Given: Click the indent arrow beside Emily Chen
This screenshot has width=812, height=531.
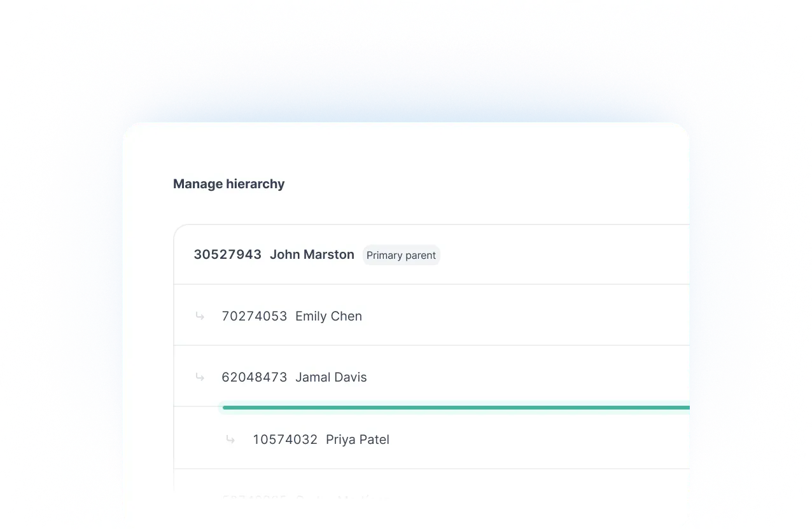Looking at the screenshot, I should [x=200, y=316].
